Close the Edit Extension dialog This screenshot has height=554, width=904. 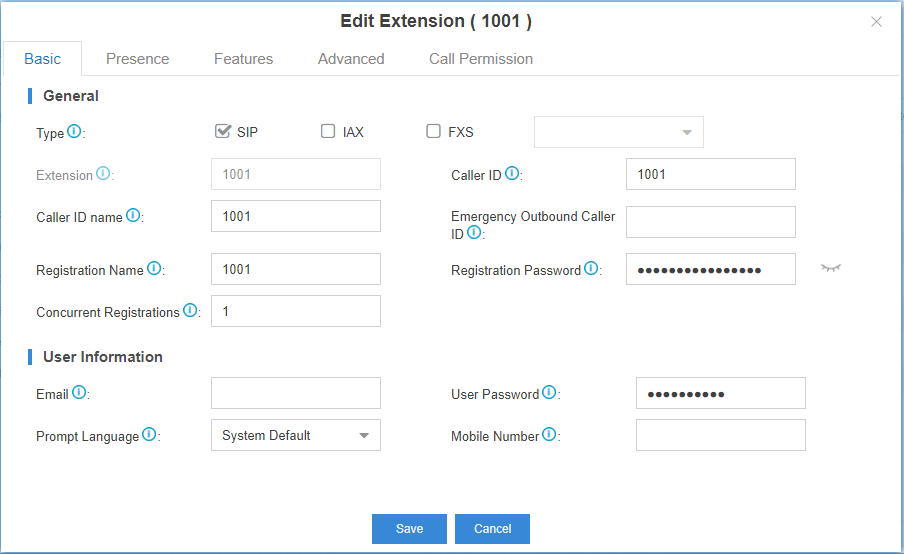[876, 22]
